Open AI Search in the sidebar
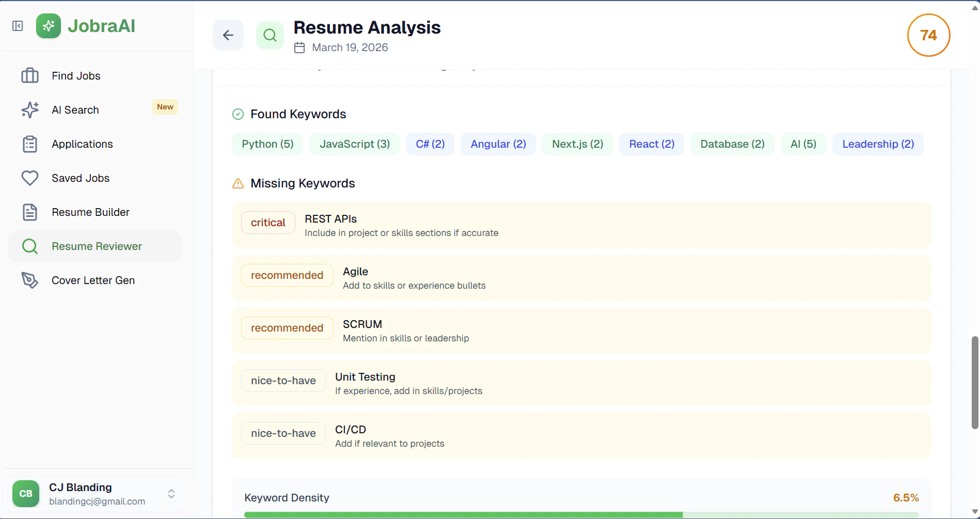The image size is (980, 519). click(94, 110)
